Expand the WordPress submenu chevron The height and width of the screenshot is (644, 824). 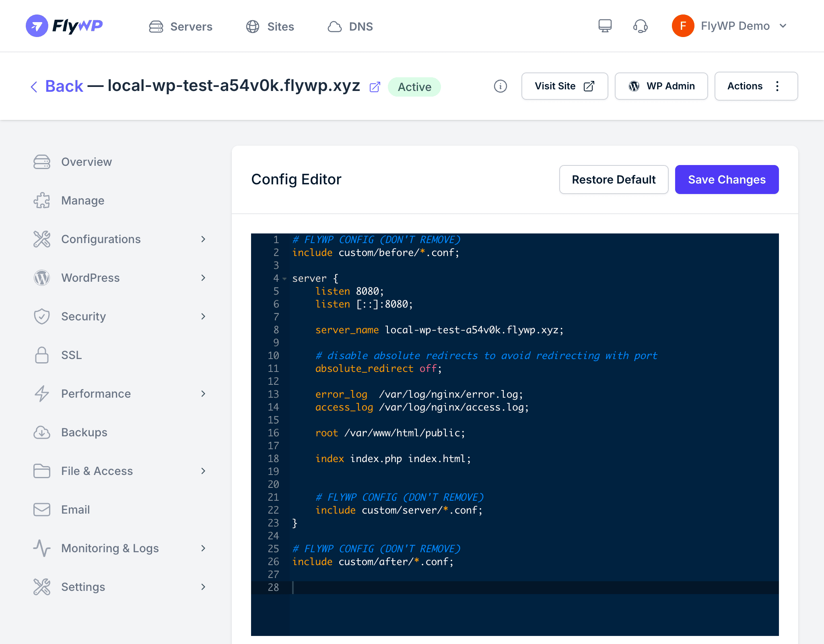(x=203, y=278)
